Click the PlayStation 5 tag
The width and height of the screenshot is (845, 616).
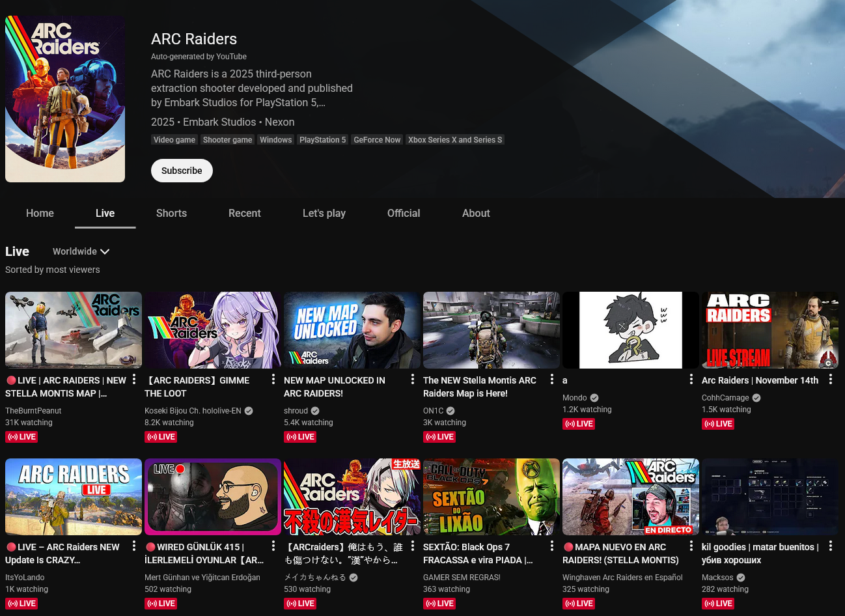tap(323, 140)
